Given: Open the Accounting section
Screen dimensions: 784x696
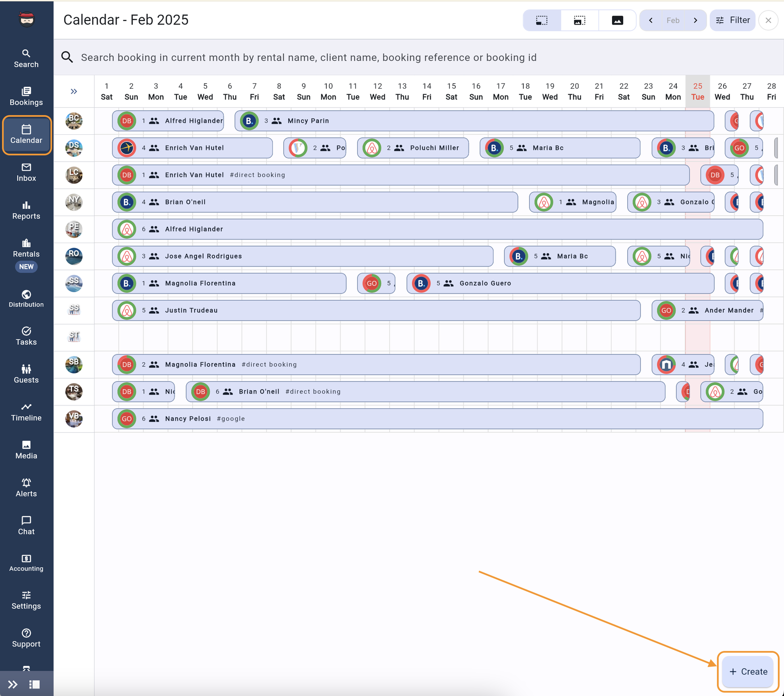Looking at the screenshot, I should point(26,562).
